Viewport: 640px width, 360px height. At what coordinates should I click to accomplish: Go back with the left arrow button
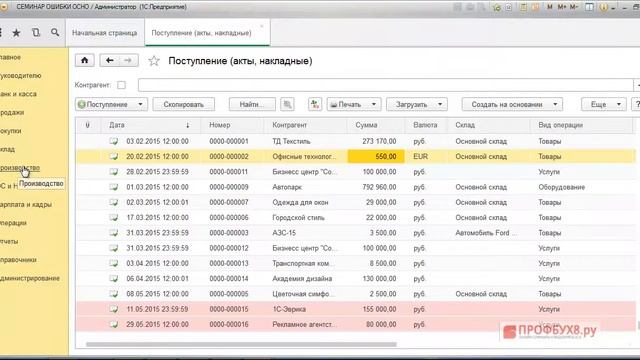(109, 60)
